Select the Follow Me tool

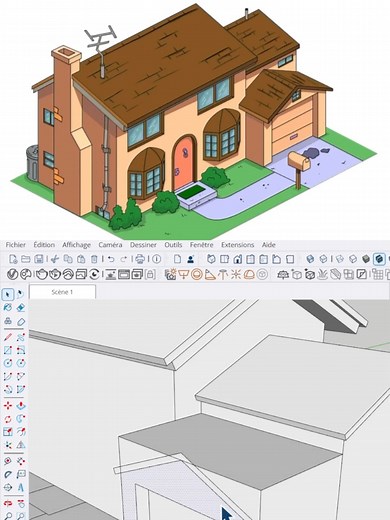tap(21, 419)
